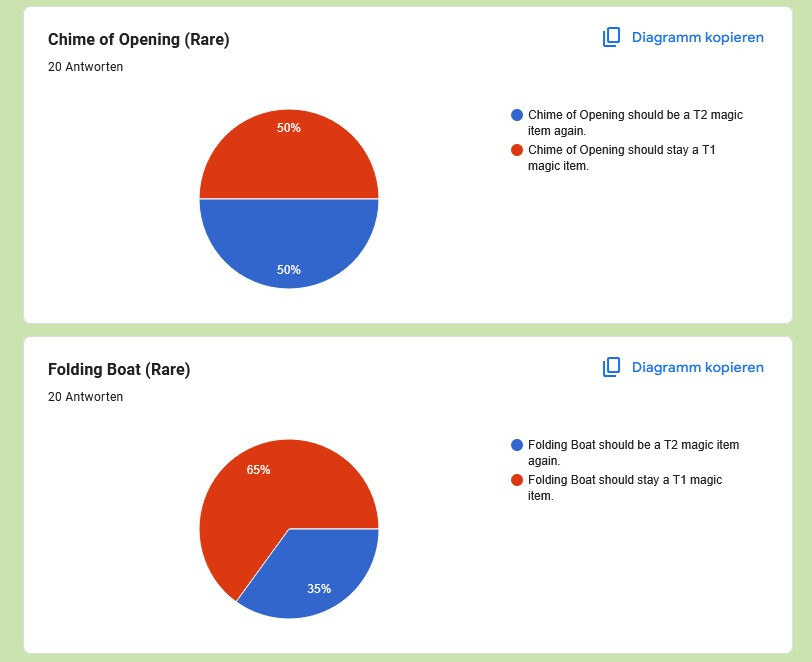
Task: Click the 'Folding Boat (Rare)' heading
Action: point(119,369)
